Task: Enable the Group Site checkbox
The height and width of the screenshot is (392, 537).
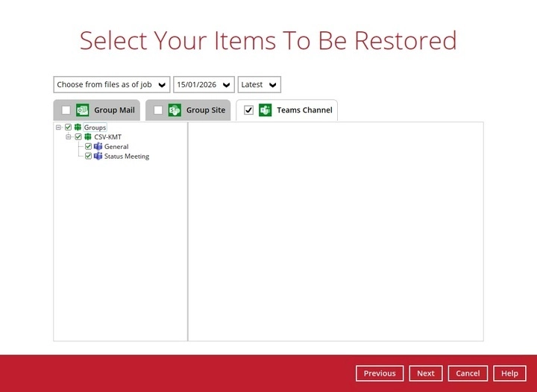Action: tap(158, 110)
